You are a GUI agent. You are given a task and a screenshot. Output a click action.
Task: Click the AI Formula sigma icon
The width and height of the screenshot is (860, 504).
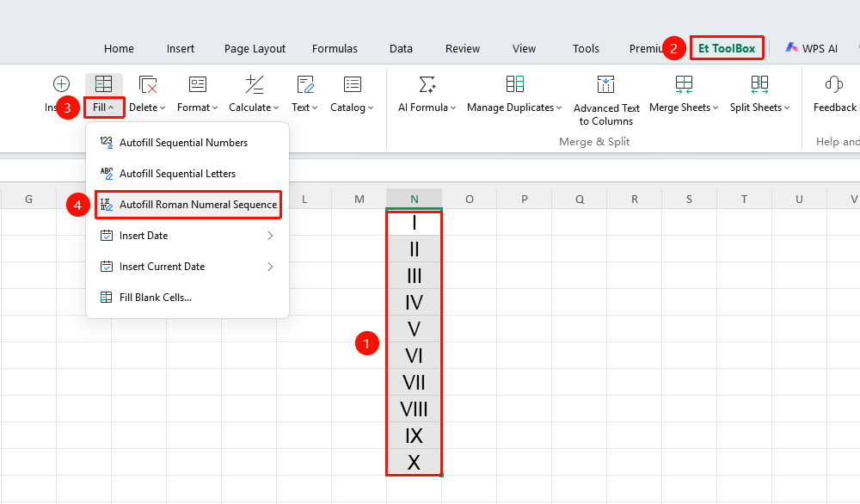tap(427, 84)
